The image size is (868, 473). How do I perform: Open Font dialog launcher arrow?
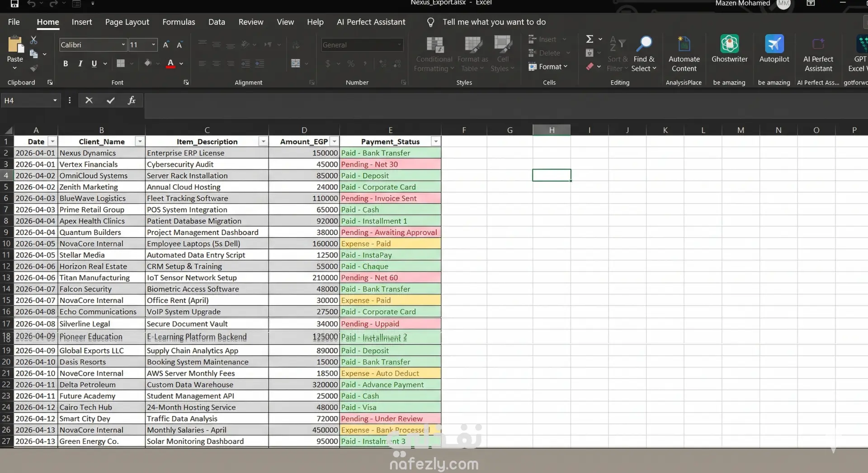click(186, 83)
